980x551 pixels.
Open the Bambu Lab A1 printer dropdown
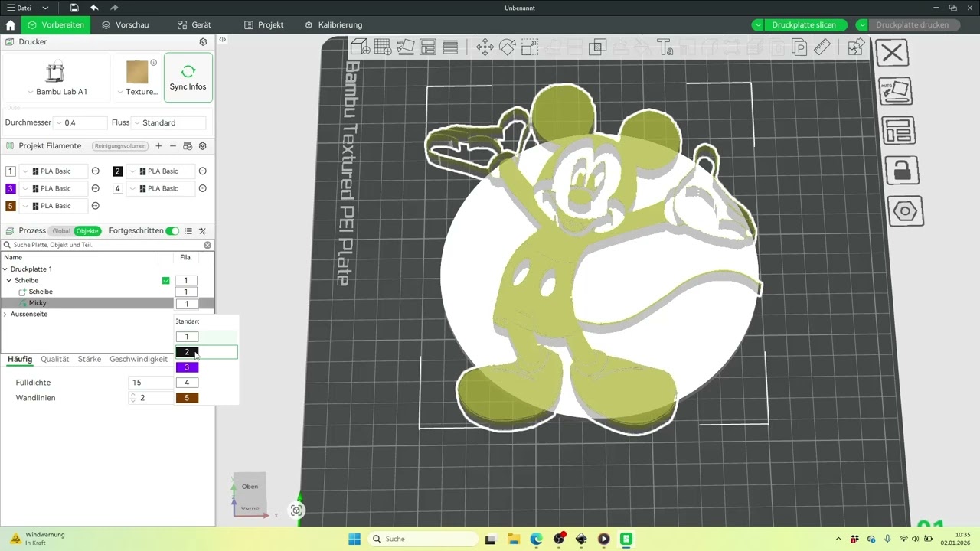coord(56,92)
